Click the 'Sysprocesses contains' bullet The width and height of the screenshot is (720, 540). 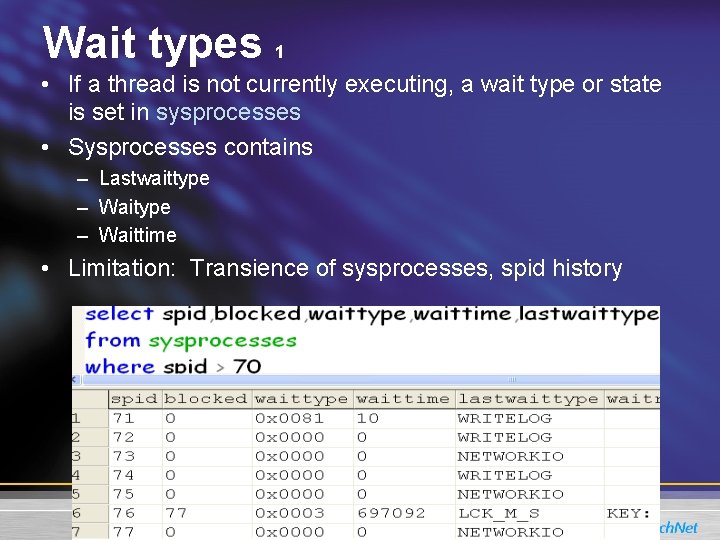point(190,148)
